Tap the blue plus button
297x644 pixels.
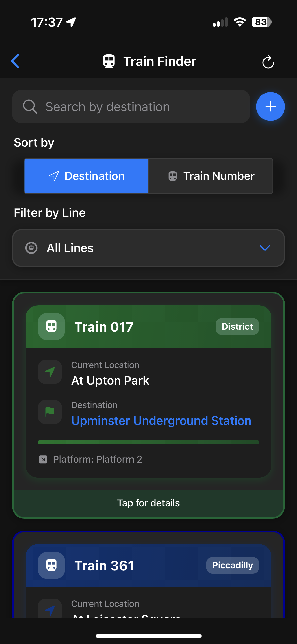270,106
